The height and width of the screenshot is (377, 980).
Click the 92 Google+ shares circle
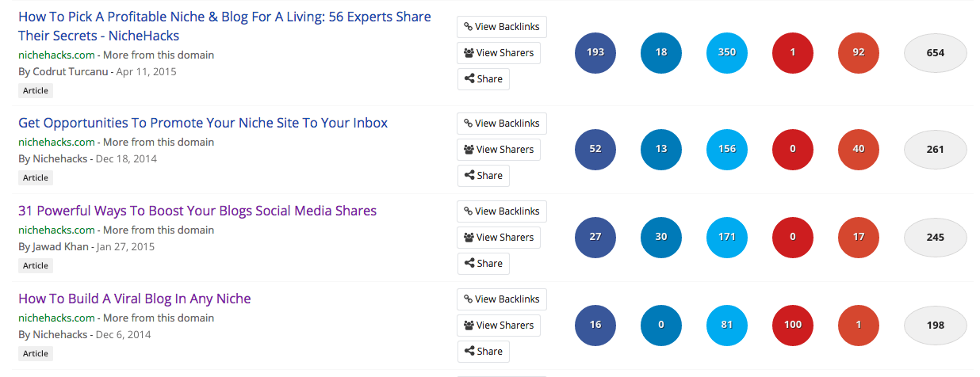tap(859, 53)
